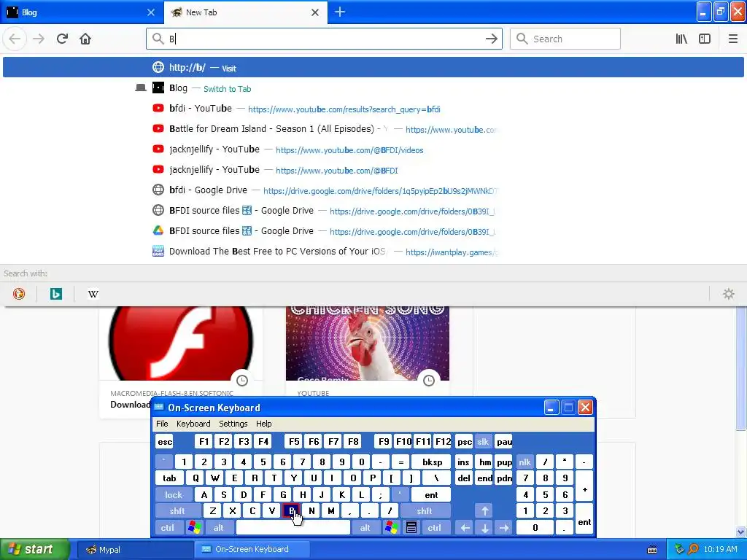Choose Blog Switch to Tab suggestion
The width and height of the screenshot is (747, 560).
[x=373, y=88]
